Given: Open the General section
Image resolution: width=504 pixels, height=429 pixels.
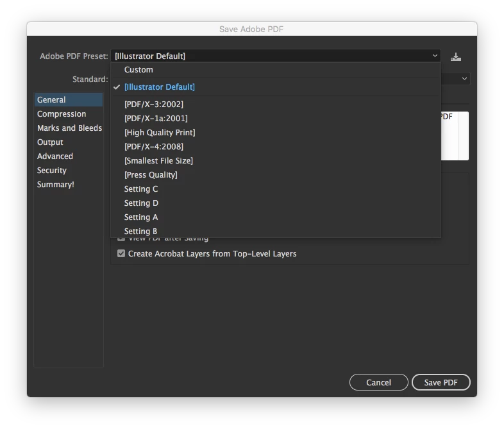Looking at the screenshot, I should point(69,100).
